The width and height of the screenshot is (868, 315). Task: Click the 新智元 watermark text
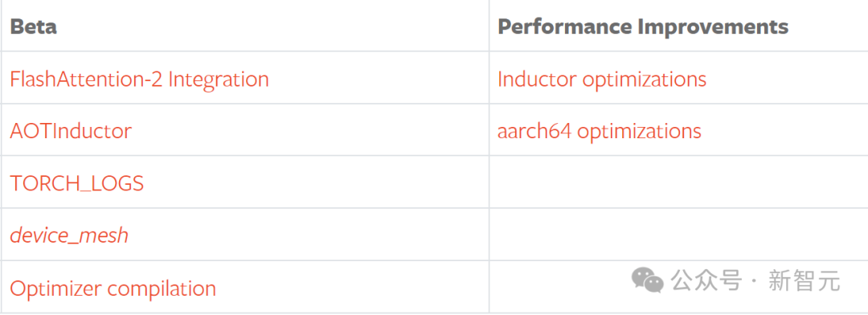(803, 280)
